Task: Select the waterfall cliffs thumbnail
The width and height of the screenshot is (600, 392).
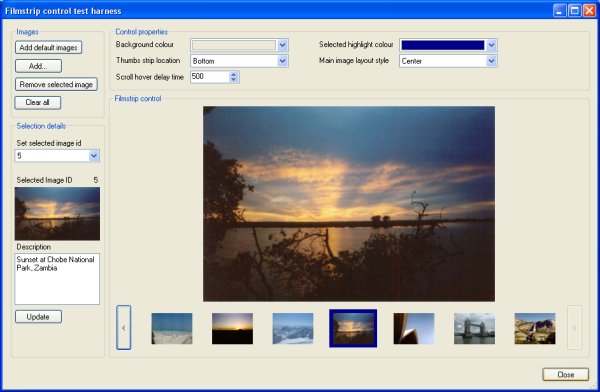Action: (x=535, y=328)
